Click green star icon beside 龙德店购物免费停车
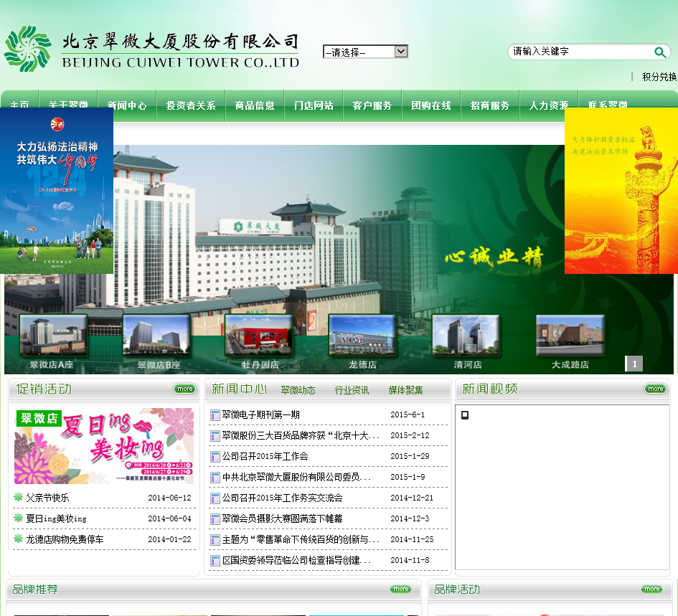The width and height of the screenshot is (678, 616). coord(18,538)
